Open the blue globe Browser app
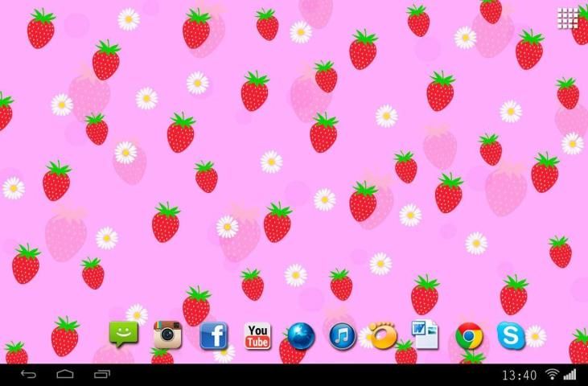Image resolution: width=588 pixels, height=386 pixels. pyautogui.click(x=301, y=335)
